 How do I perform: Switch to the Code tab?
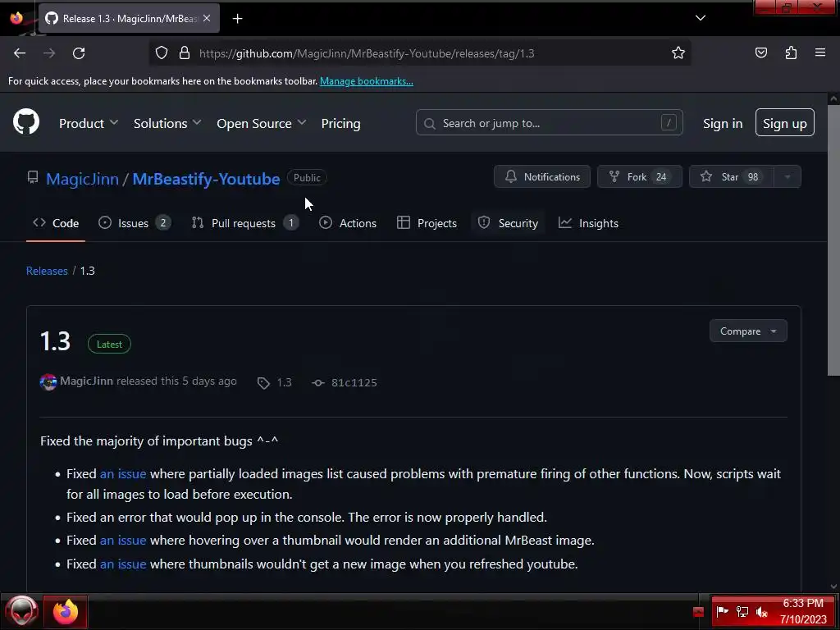pos(56,223)
